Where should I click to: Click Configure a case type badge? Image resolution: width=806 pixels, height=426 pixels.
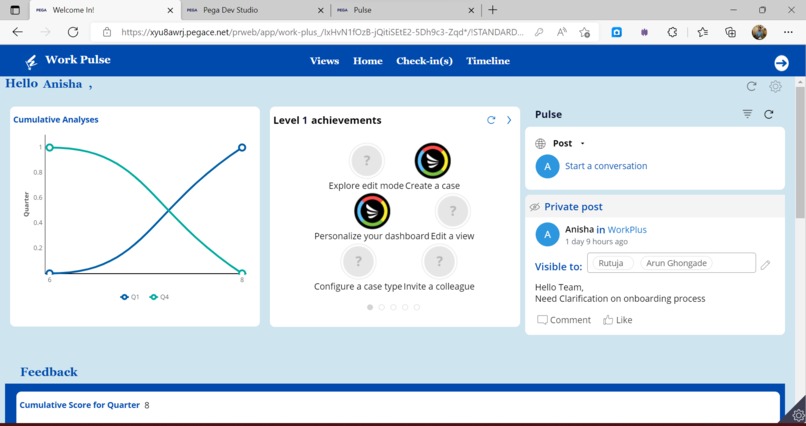point(358,261)
